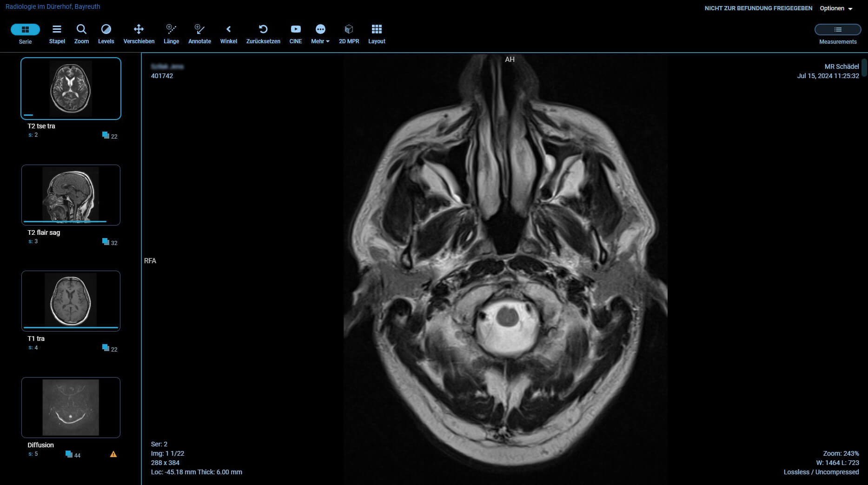
Task: Open the 2D MPR view
Action: click(x=349, y=34)
